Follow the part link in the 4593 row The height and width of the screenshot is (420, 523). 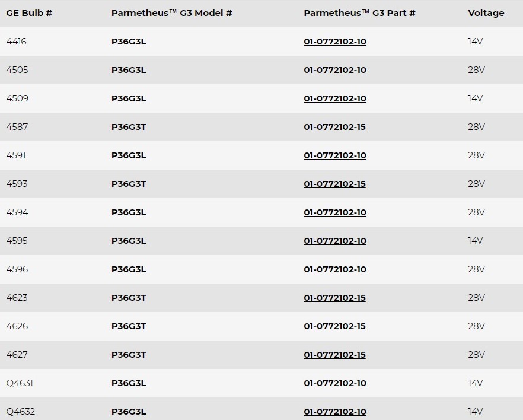pos(335,184)
